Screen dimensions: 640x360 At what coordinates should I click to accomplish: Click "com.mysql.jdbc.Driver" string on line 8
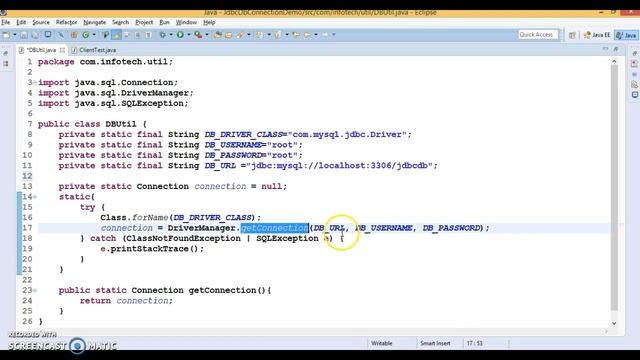[347, 135]
